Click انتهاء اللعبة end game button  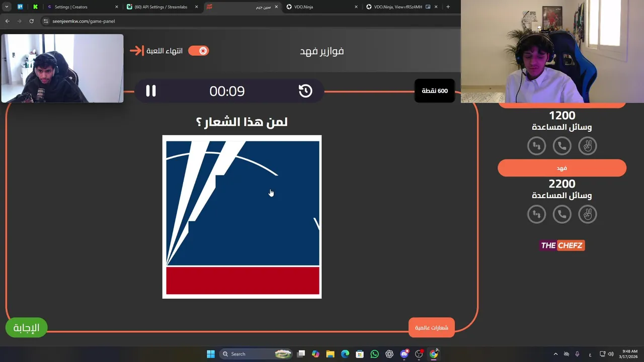[x=156, y=51]
